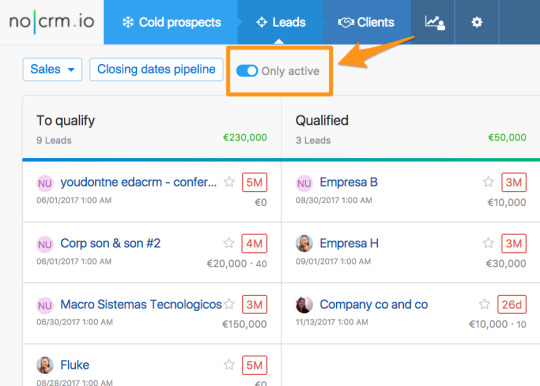
Task: Click 4M badge on Corp son & son
Action: [255, 243]
